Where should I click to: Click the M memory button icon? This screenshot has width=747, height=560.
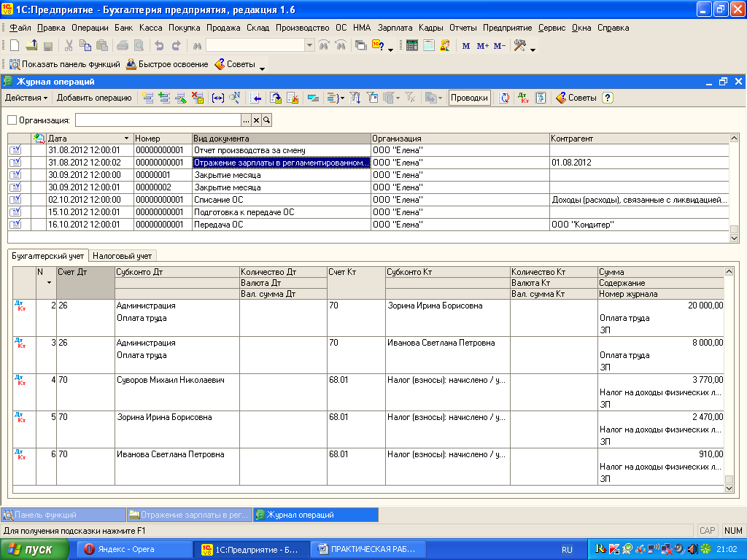466,46
